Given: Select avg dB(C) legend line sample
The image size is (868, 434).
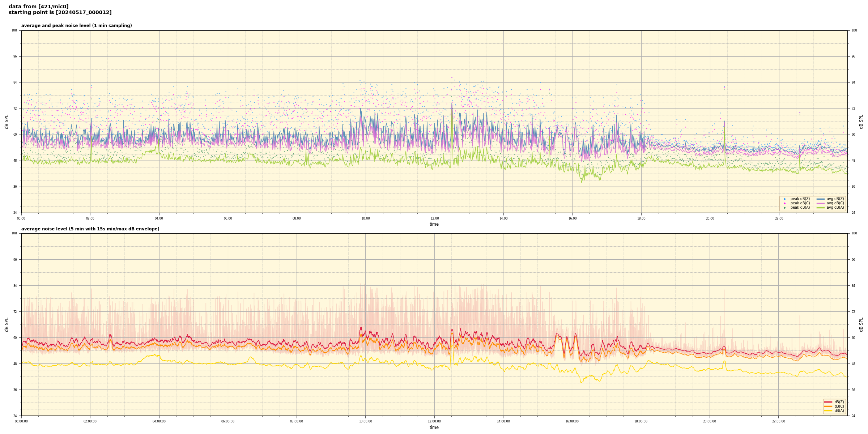Looking at the screenshot, I should pyautogui.click(x=821, y=203).
